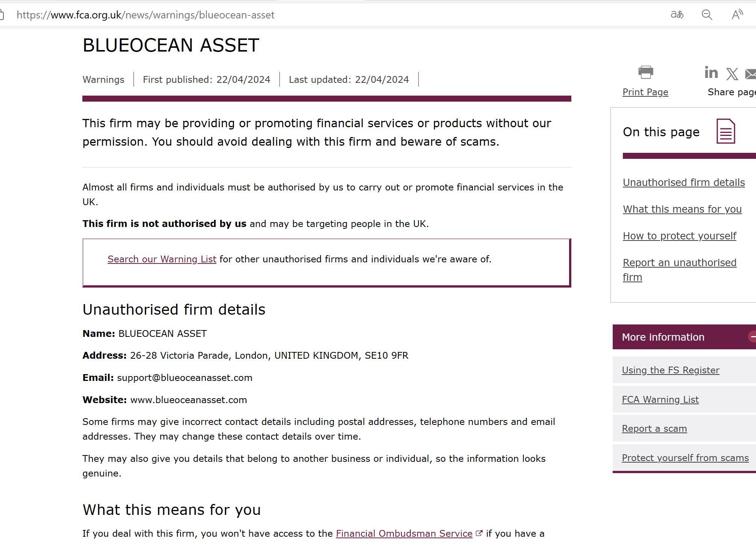The height and width of the screenshot is (542, 756).
Task: Share the page on X
Action: coord(732,74)
